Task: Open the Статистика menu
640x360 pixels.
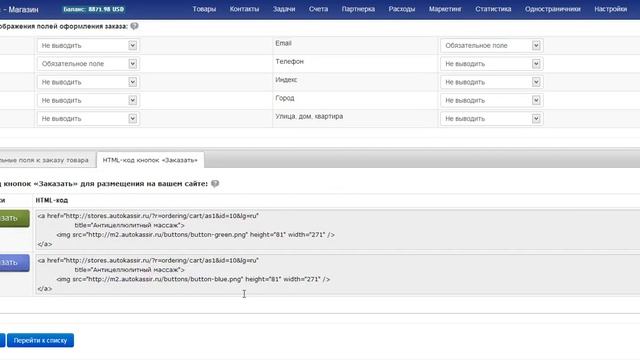Action: click(493, 9)
